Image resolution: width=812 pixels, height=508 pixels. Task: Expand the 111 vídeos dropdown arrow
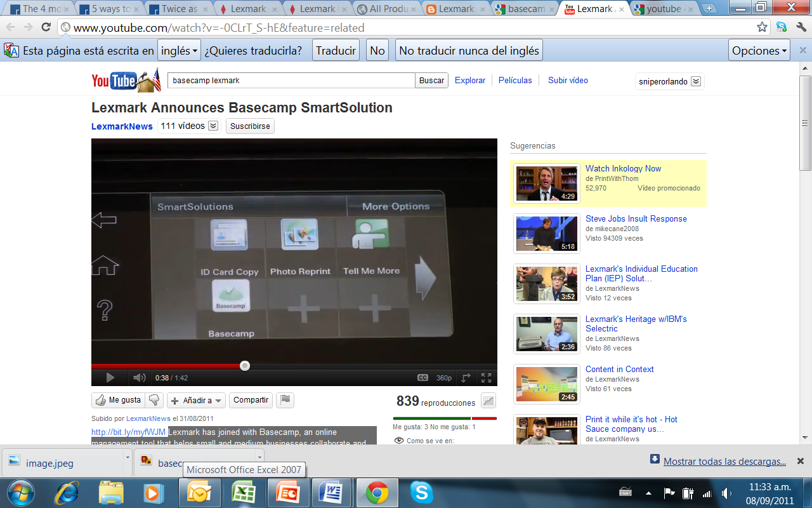[x=213, y=126]
